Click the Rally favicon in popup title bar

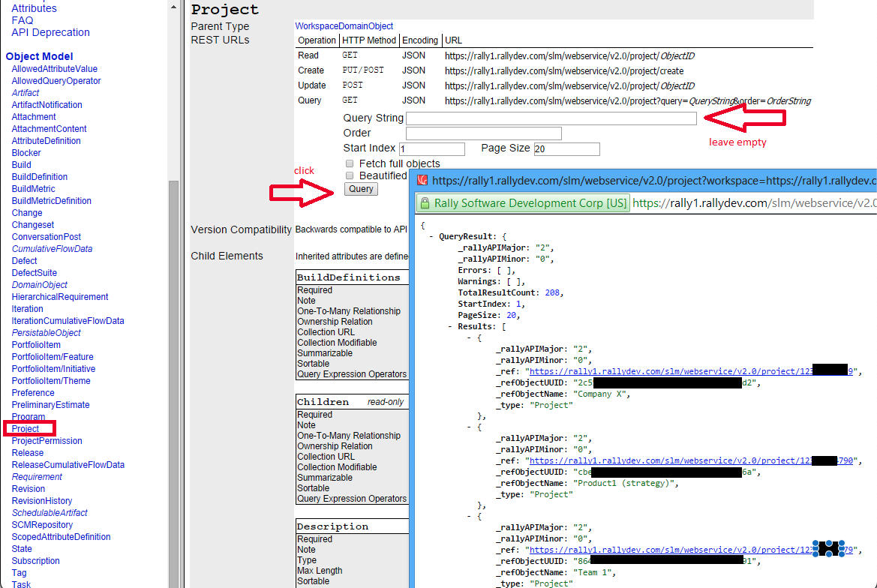[422, 181]
